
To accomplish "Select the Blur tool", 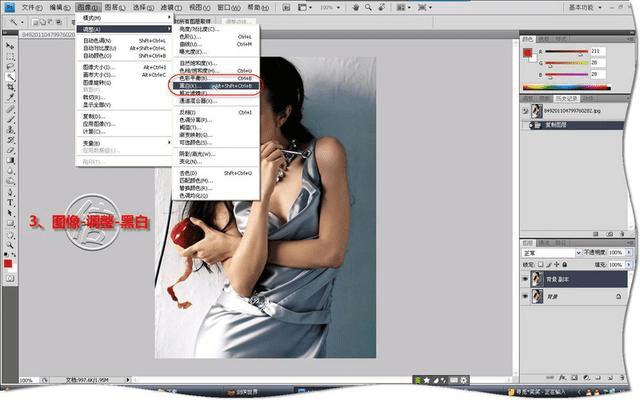I will click(10, 171).
